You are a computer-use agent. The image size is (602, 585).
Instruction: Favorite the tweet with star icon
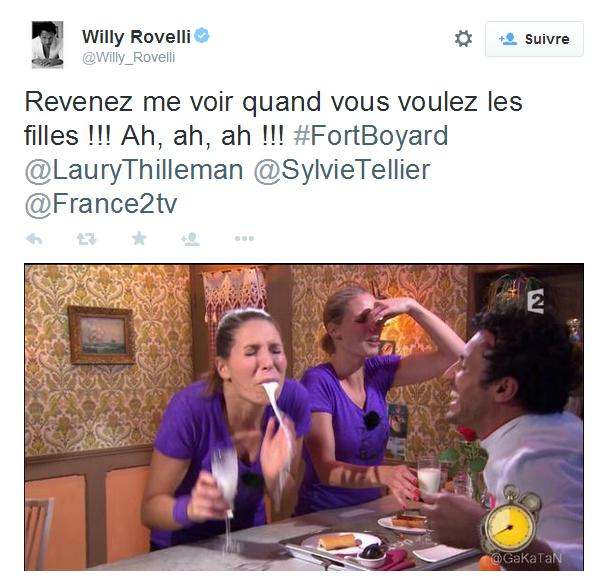click(x=139, y=238)
